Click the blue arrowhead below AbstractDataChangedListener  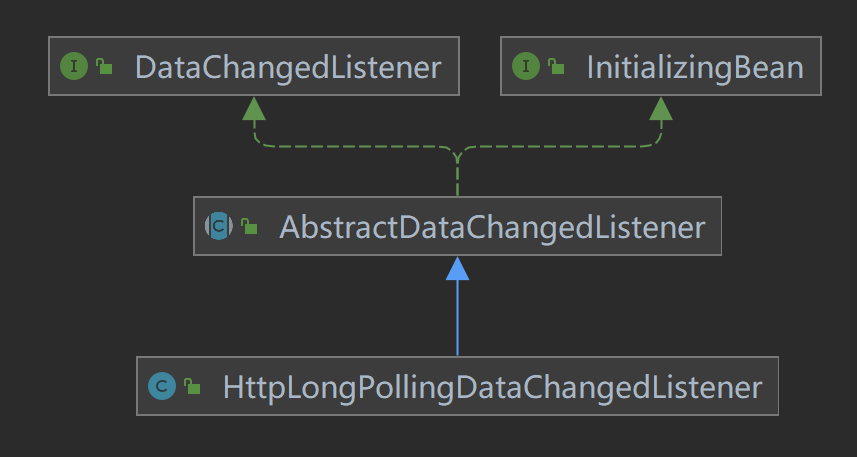pos(457,267)
